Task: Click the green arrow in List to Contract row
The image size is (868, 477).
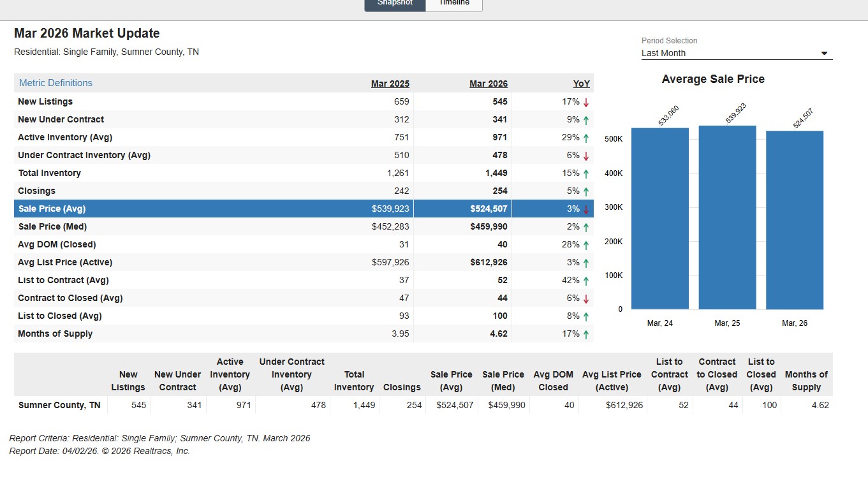Action: 585,281
